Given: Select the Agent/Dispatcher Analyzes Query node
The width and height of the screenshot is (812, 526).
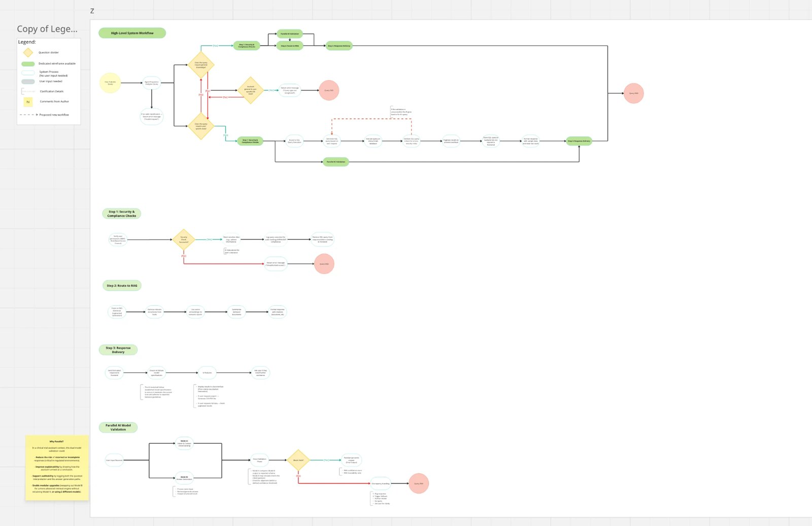Looking at the screenshot, I should pos(151,83).
